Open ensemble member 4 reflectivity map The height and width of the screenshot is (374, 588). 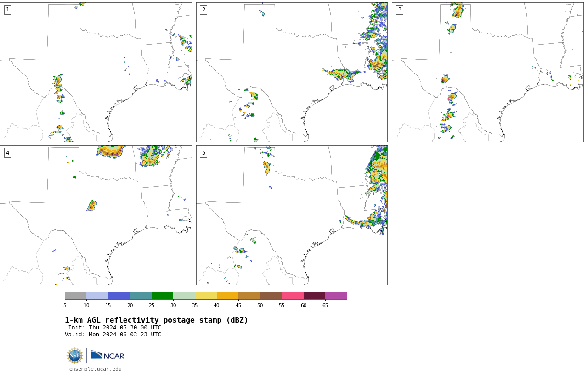click(x=96, y=216)
